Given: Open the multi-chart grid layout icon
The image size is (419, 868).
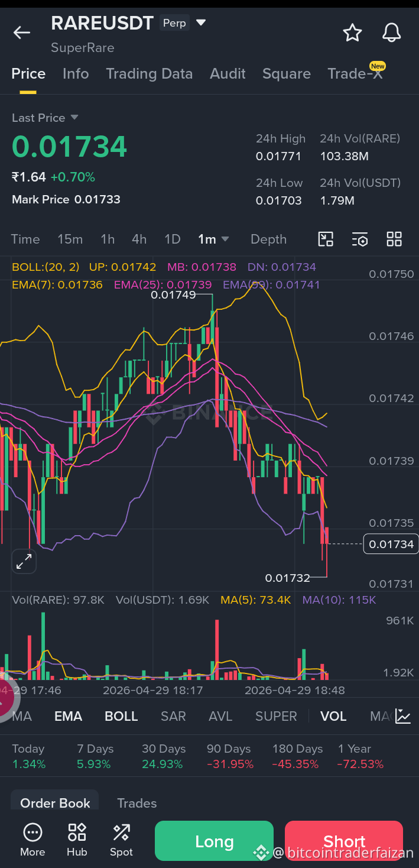Looking at the screenshot, I should pos(394,239).
